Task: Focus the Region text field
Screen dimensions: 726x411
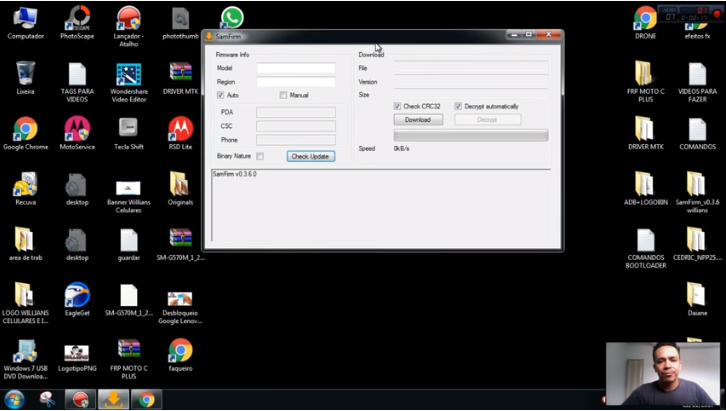Action: point(295,82)
